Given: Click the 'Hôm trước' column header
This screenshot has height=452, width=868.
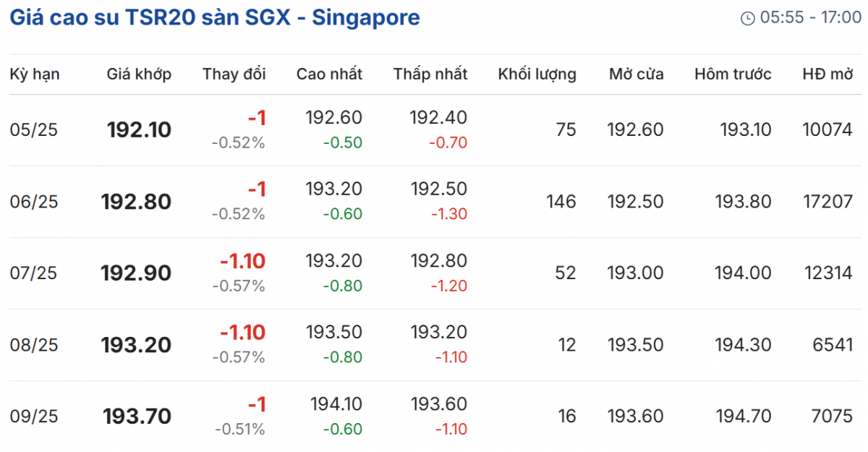Looking at the screenshot, I should pyautogui.click(x=733, y=74).
